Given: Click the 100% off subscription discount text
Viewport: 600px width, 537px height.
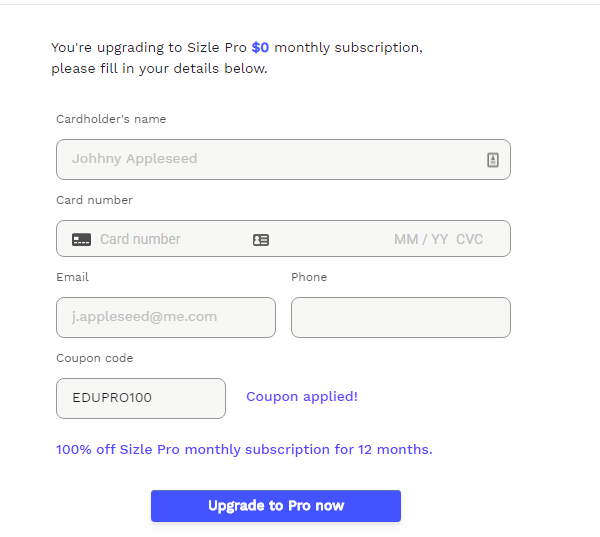Looking at the screenshot, I should (244, 450).
